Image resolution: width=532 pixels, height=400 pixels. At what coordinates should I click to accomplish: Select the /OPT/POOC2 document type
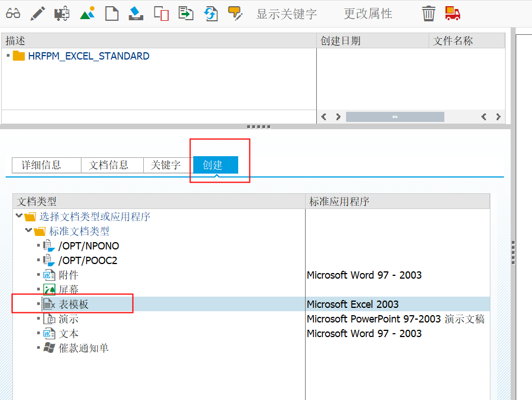(88, 260)
